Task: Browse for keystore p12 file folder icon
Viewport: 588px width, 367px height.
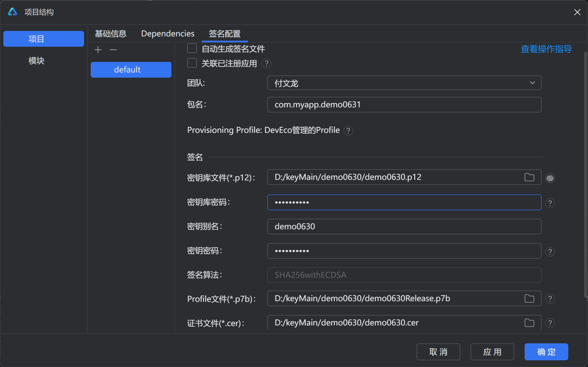Action: click(x=529, y=177)
